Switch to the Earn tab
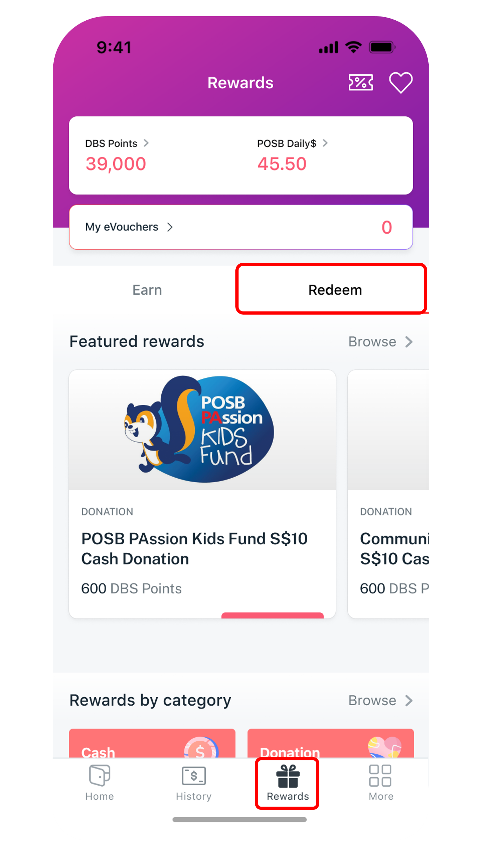 147,290
